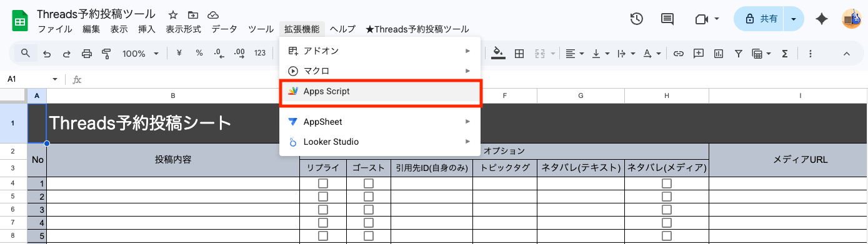Open the search-the-menus magnifier tool
Screen dimensions: 868x244
(26, 53)
